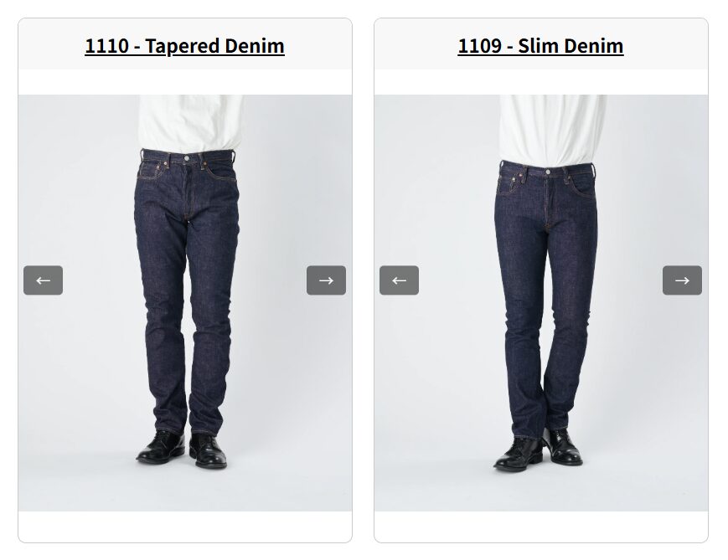This screenshot has width=728, height=560.
Task: Click the black shoes in Slim Denim photo
Action: tap(538, 450)
